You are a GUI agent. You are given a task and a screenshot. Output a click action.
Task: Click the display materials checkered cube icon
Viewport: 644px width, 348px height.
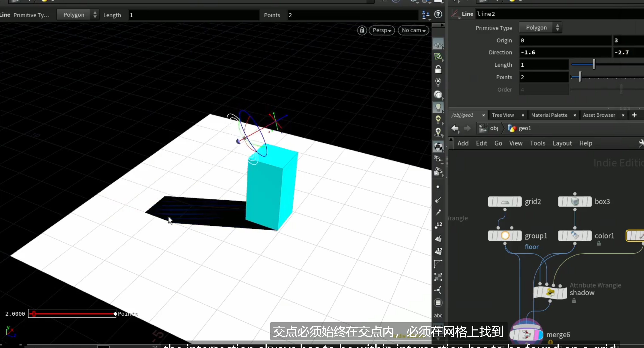(438, 147)
